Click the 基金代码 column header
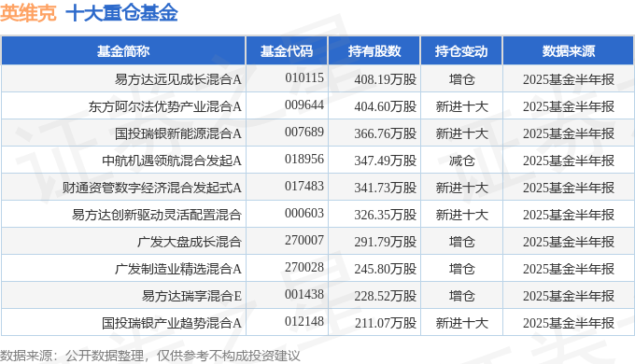635x364 pixels. tap(287, 51)
